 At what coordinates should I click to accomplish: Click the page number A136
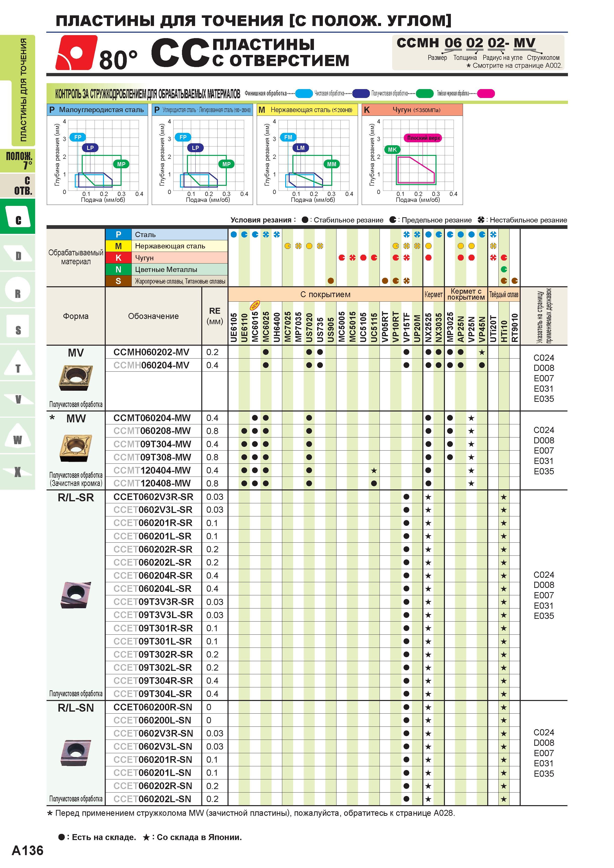tap(28, 850)
